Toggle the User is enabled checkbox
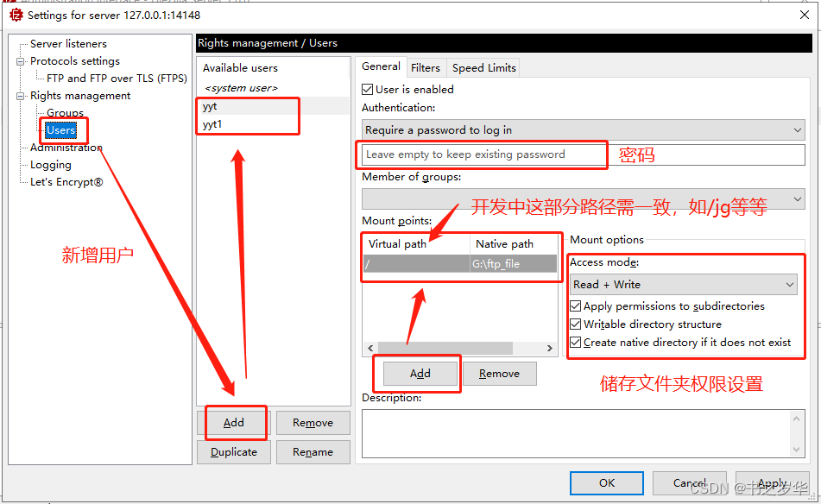 pyautogui.click(x=368, y=90)
